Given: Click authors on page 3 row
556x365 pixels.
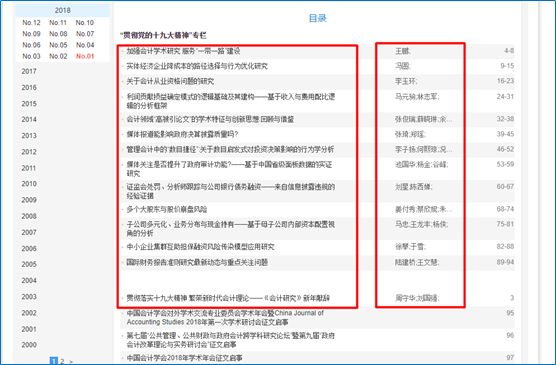Looking at the screenshot, I should [x=417, y=298].
